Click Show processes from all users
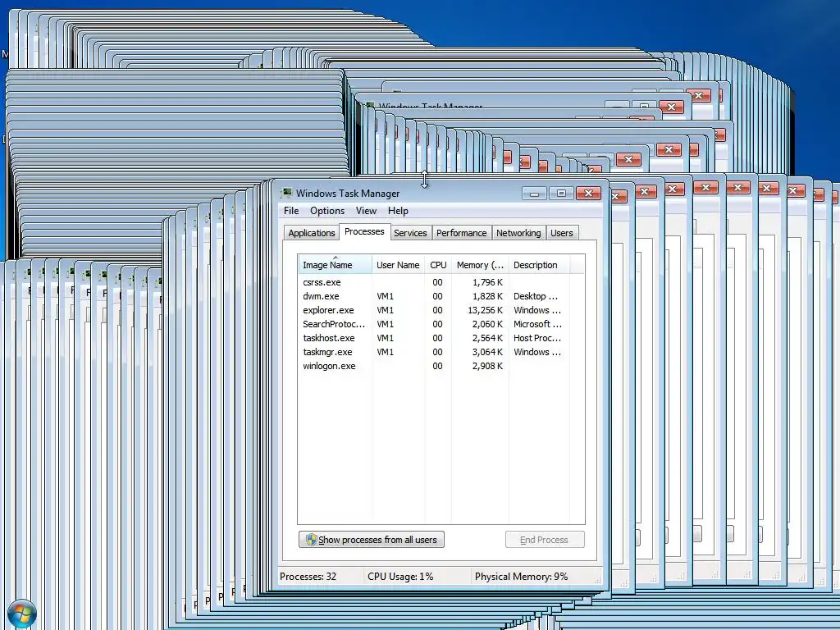Screen dimensions: 840x630 372,540
